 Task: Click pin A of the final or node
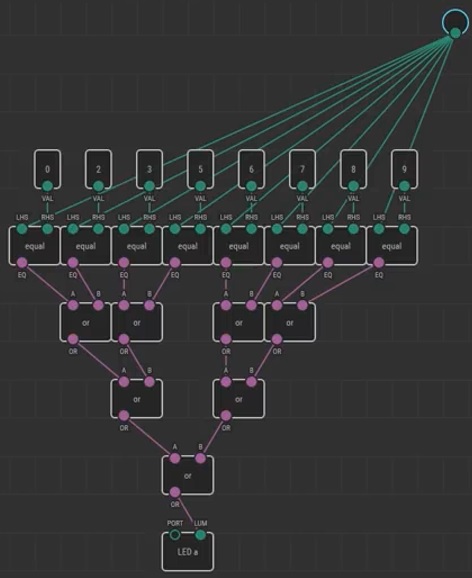[175, 458]
